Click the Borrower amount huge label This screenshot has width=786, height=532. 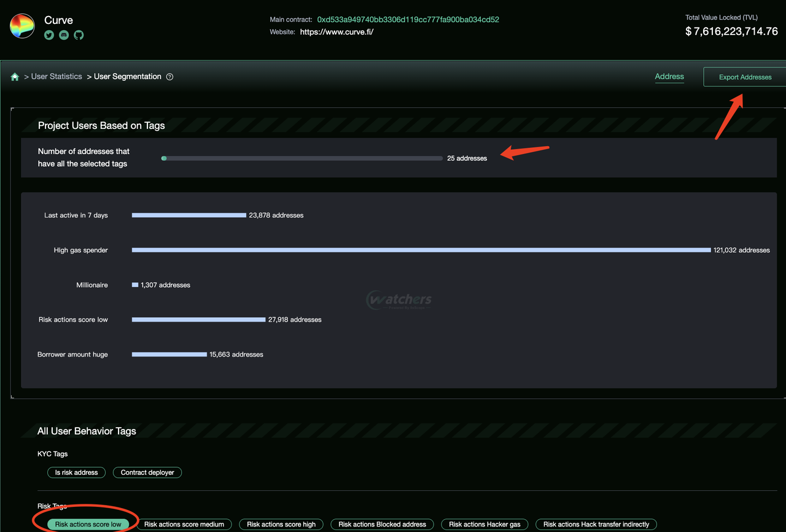pos(72,355)
